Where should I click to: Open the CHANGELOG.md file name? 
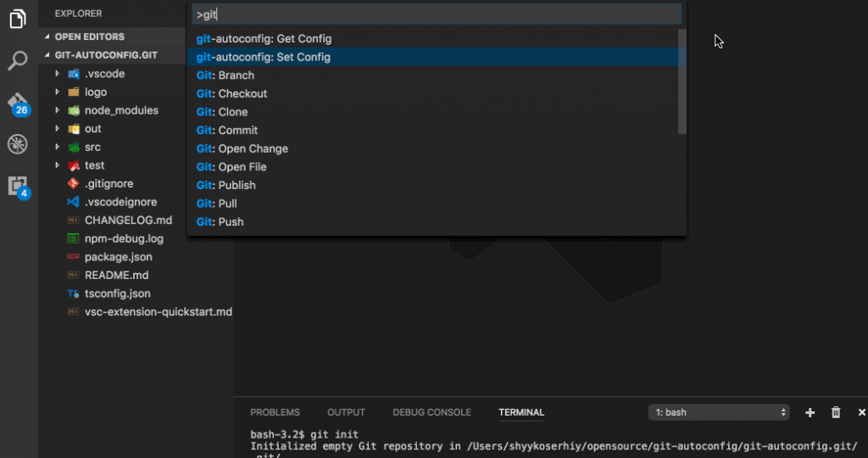pyautogui.click(x=129, y=220)
